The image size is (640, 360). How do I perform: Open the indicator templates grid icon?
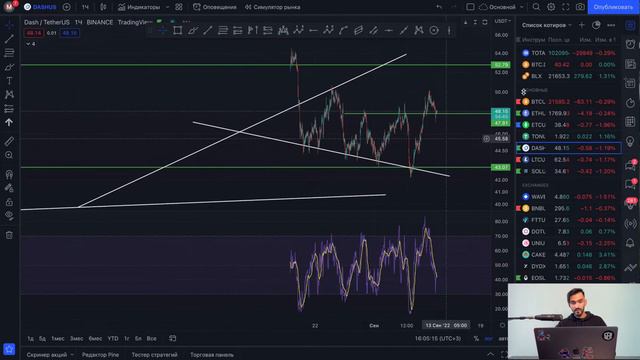pyautogui.click(x=179, y=7)
